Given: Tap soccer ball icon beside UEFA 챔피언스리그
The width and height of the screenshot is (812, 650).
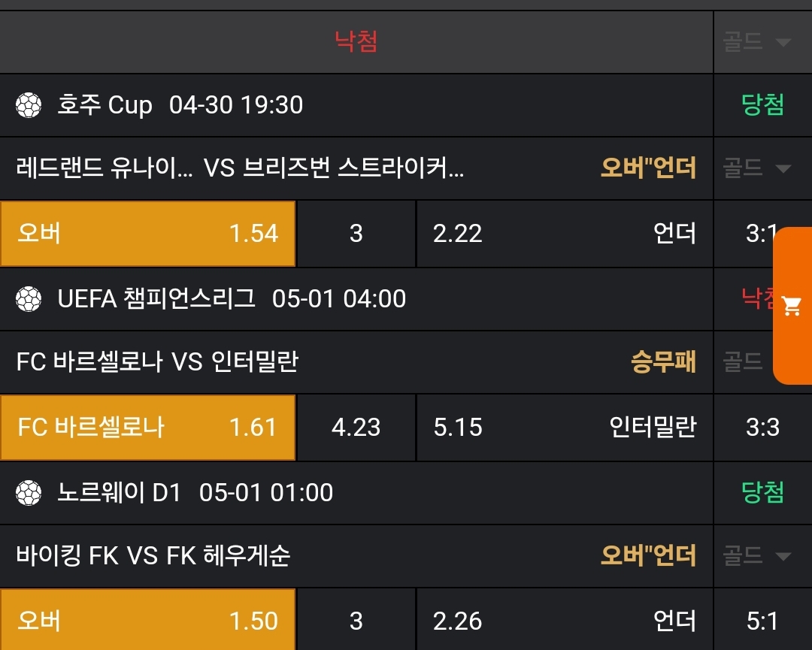Looking at the screenshot, I should pyautogui.click(x=29, y=299).
